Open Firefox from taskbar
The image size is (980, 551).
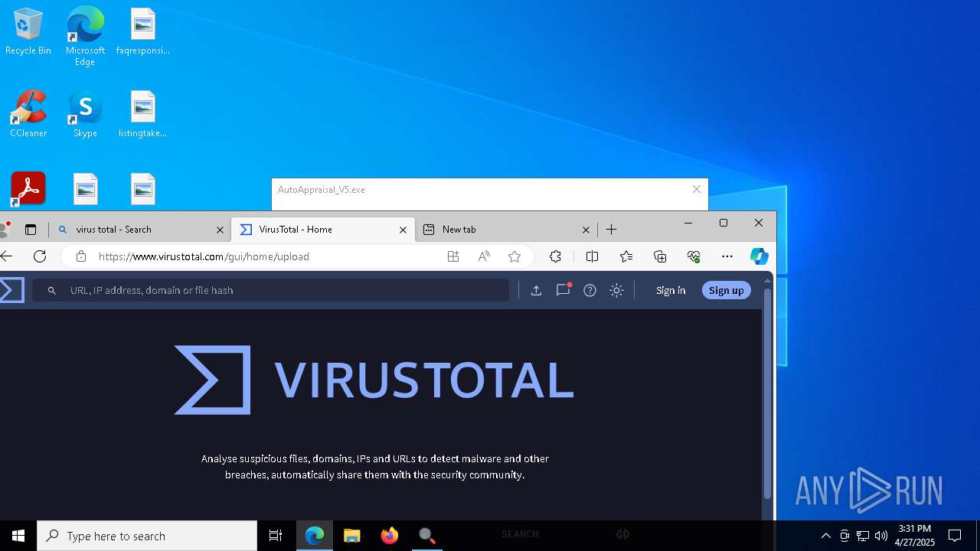click(x=390, y=536)
